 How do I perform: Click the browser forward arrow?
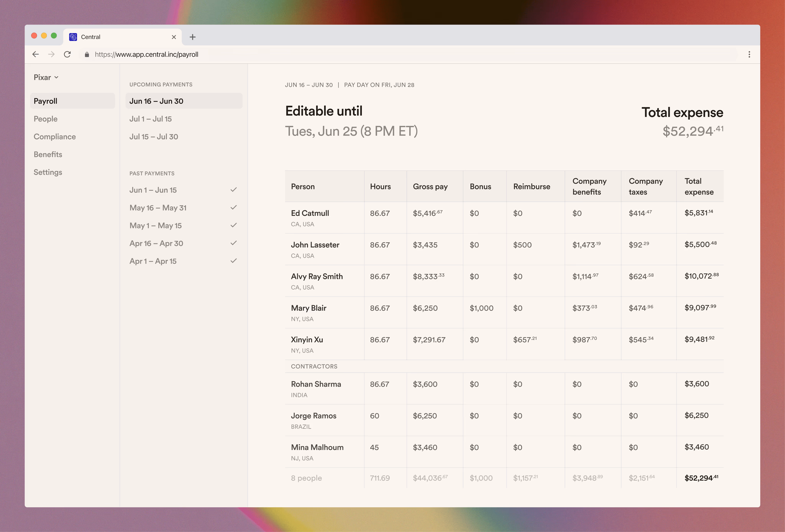[x=51, y=54]
